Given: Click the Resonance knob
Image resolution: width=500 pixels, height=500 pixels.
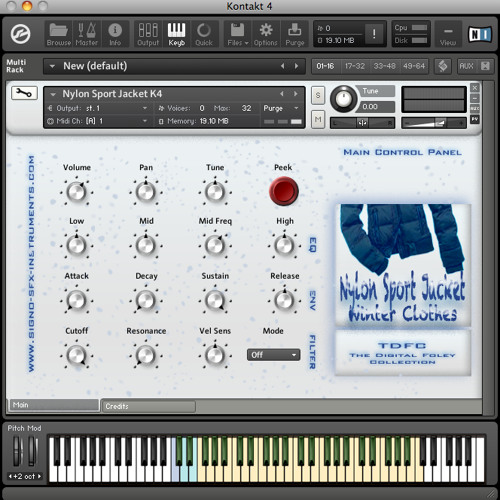Looking at the screenshot, I should (146, 355).
